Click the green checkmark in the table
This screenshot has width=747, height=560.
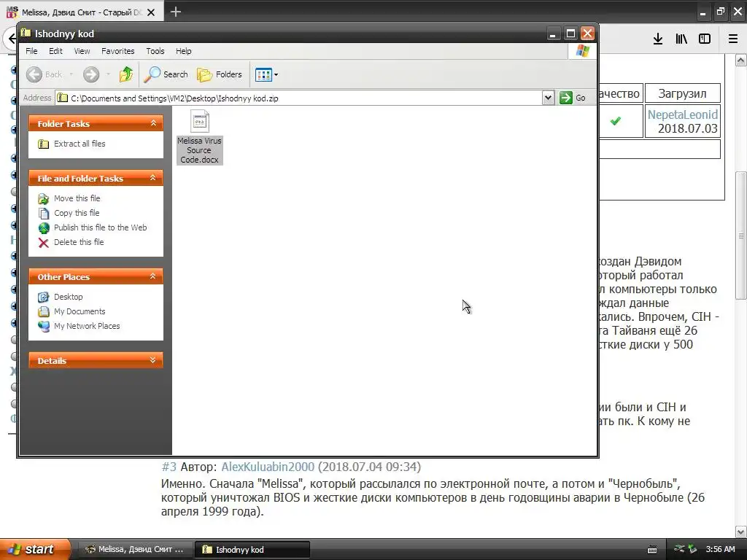(616, 121)
